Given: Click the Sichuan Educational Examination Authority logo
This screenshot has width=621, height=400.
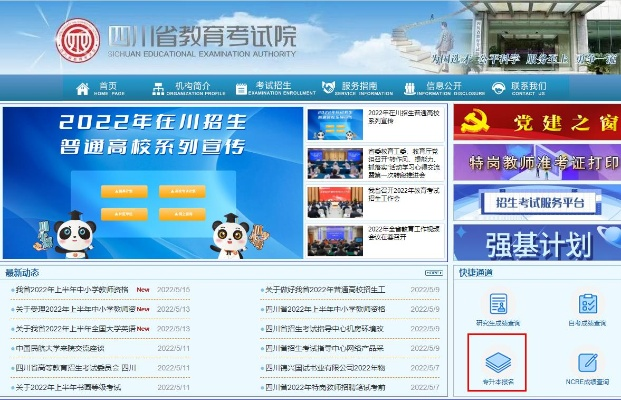Looking at the screenshot, I should point(78,41).
